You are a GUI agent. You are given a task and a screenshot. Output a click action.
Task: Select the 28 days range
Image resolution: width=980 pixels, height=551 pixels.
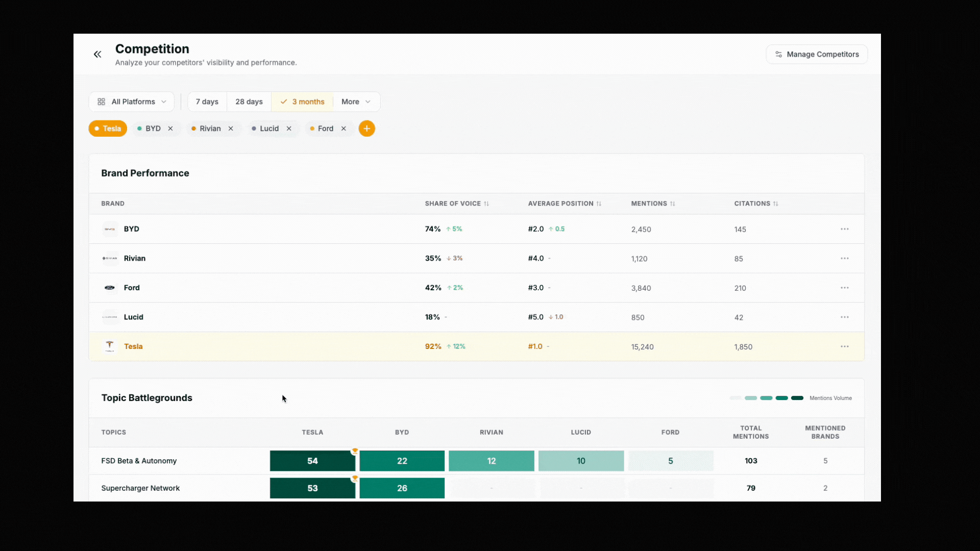[249, 102]
